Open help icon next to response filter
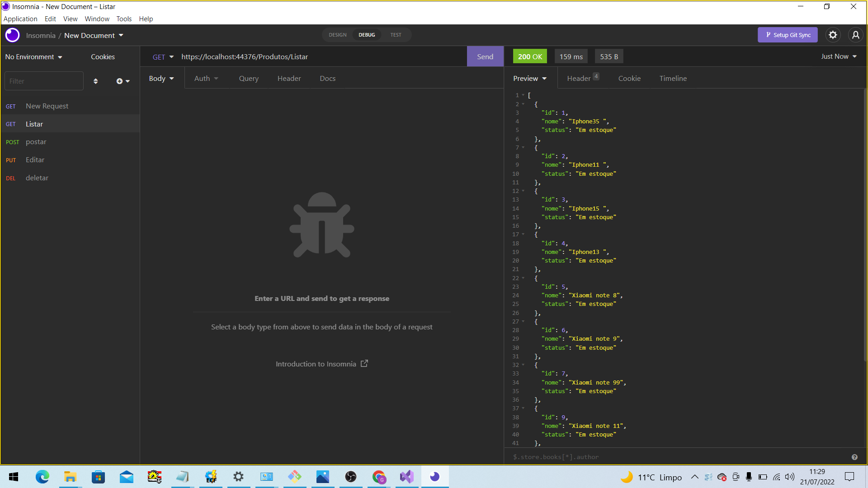This screenshot has width=868, height=488. [854, 457]
